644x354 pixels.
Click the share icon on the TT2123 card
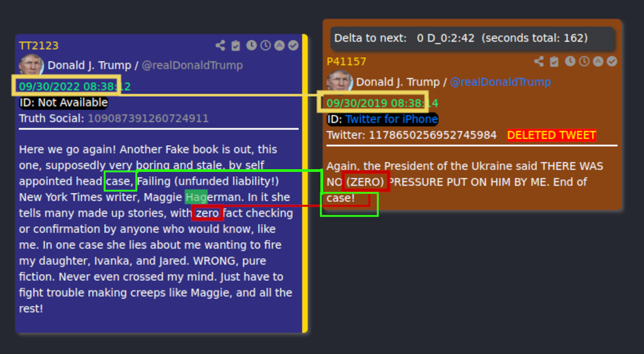pyautogui.click(x=220, y=46)
